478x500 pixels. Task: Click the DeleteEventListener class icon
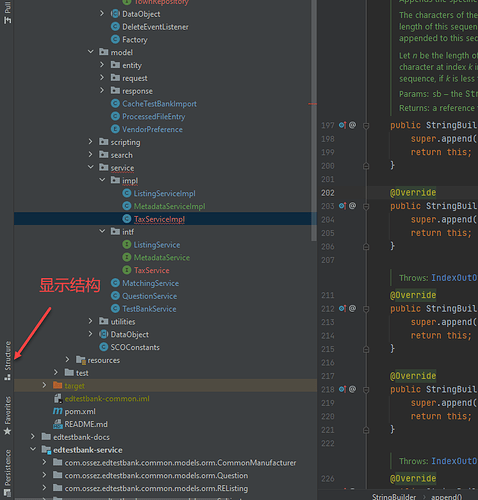click(115, 27)
